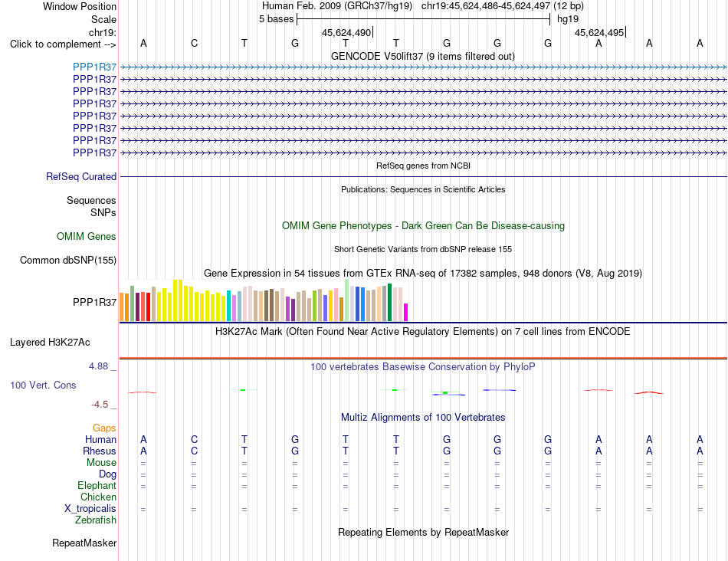728x561 pixels.
Task: Select the Rhesus alignment row label
Action: (100, 451)
